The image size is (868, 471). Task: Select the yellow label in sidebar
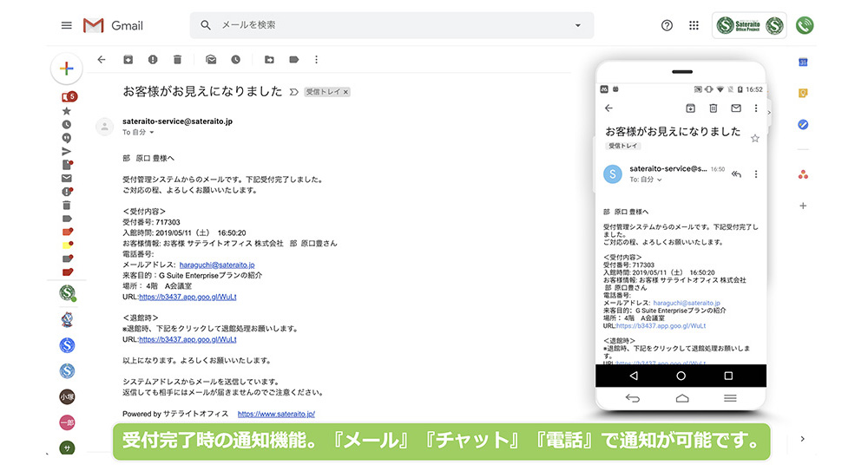pos(67,245)
